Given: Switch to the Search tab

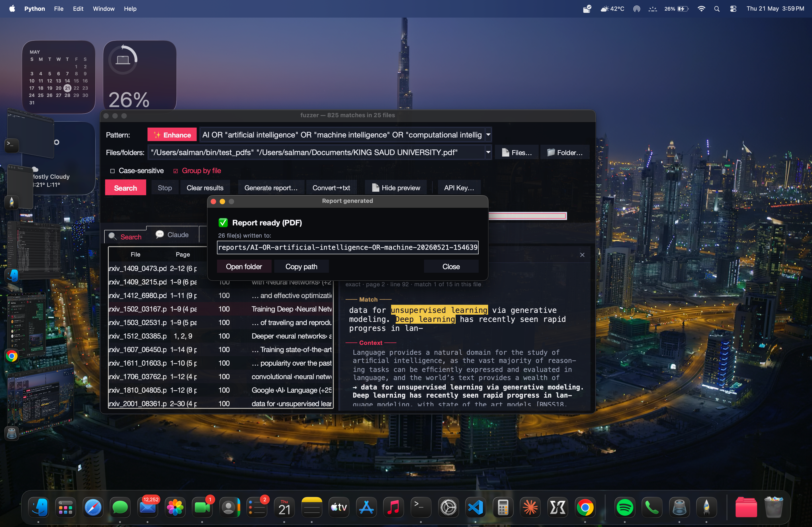Looking at the screenshot, I should 125,237.
